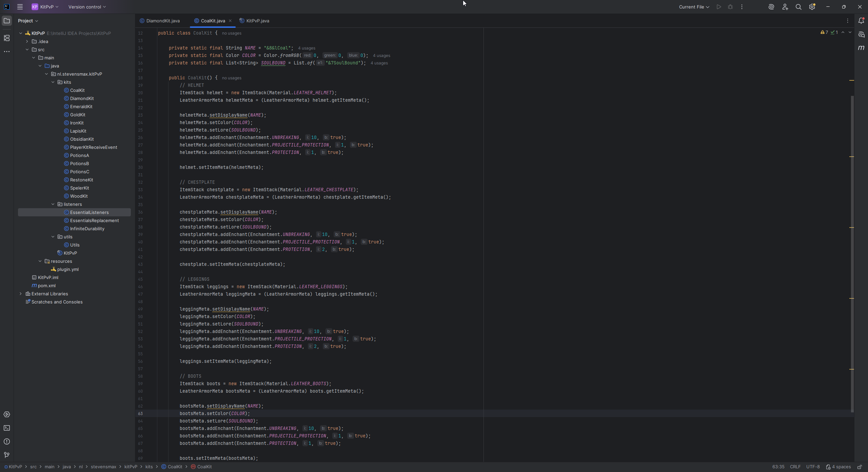The height and width of the screenshot is (472, 868).
Task: Open the IDE settings gear icon
Action: 812,7
